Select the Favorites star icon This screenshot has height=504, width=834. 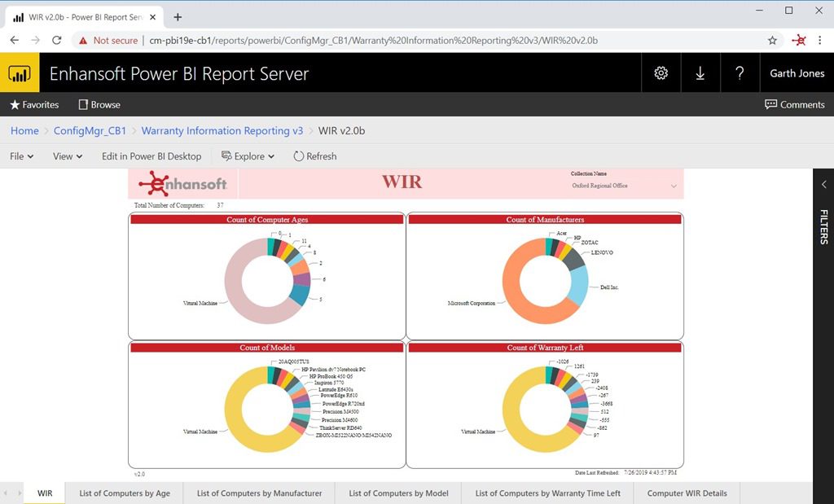point(15,104)
